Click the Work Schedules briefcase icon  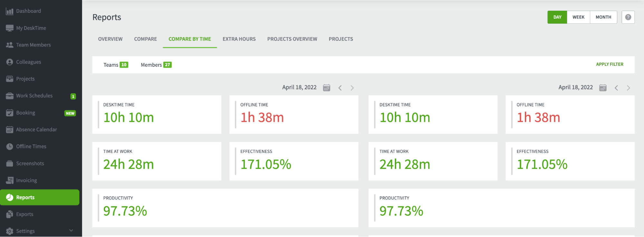tap(10, 96)
